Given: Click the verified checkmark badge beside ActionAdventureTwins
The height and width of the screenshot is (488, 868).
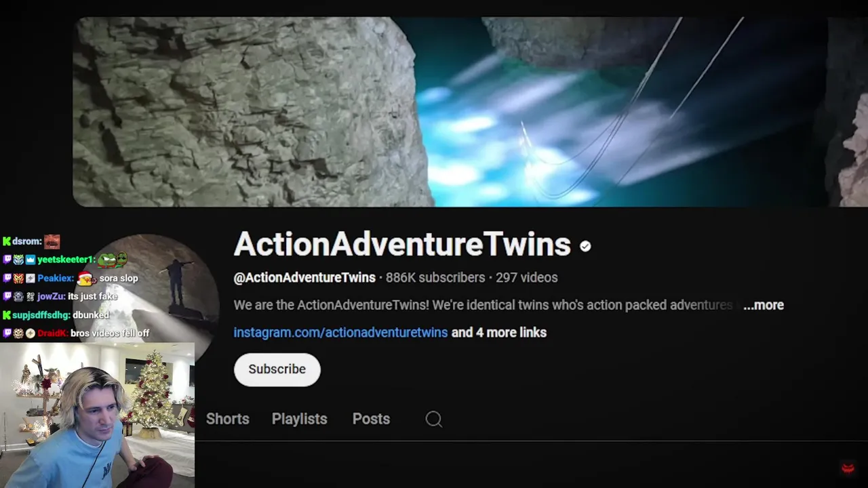Looking at the screenshot, I should click(585, 247).
